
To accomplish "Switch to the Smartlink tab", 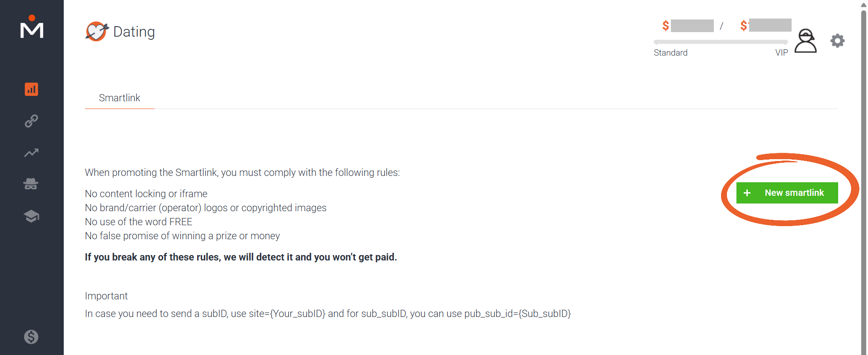I will click(x=119, y=98).
